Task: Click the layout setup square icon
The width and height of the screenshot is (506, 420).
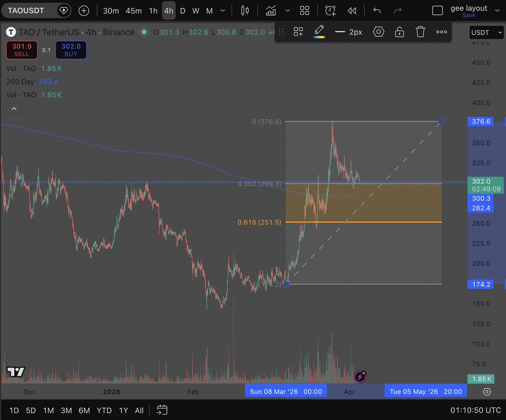Action: coord(438,11)
